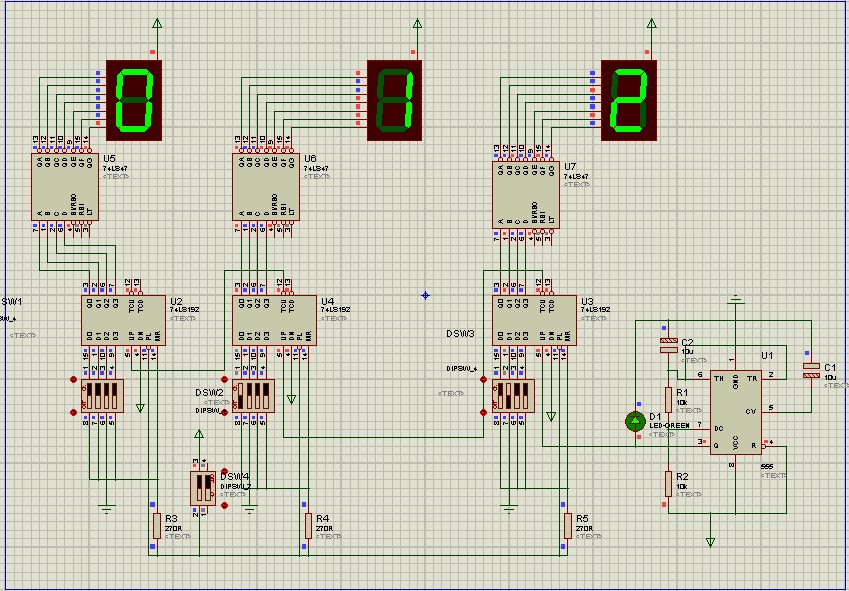The height and width of the screenshot is (591, 849).
Task: Select the R4 270R resistor symbol
Action: click(308, 526)
